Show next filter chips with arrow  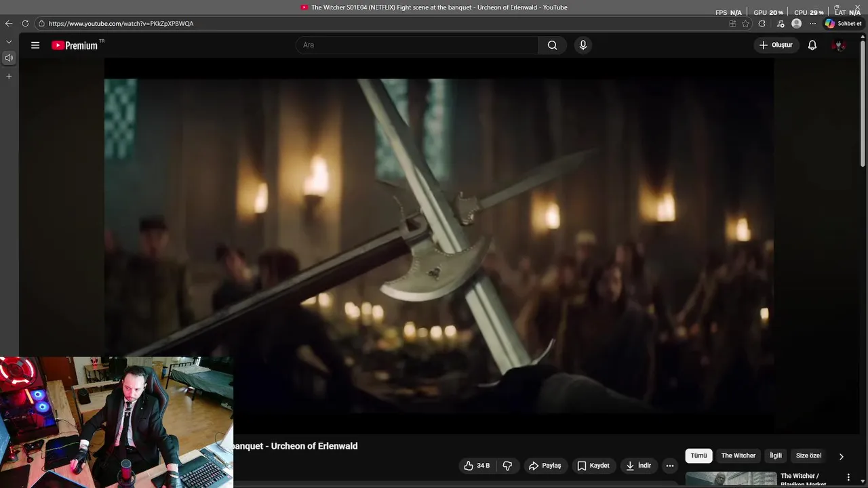pyautogui.click(x=841, y=457)
